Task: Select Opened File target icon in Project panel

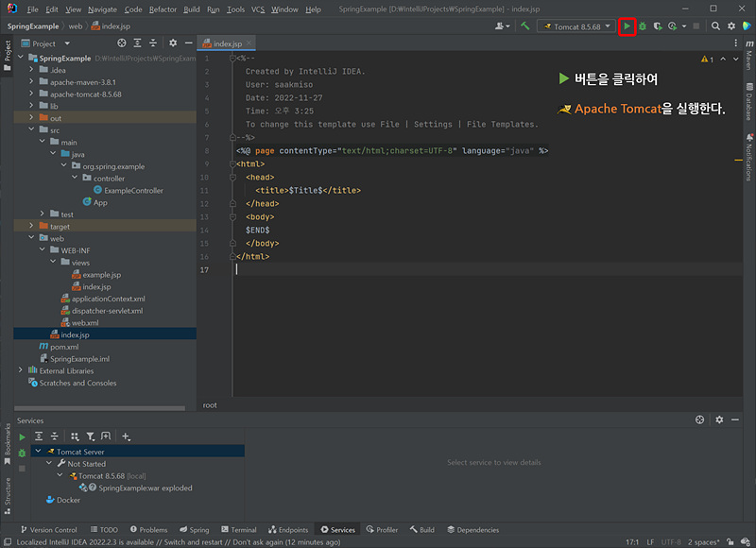Action: (x=122, y=43)
